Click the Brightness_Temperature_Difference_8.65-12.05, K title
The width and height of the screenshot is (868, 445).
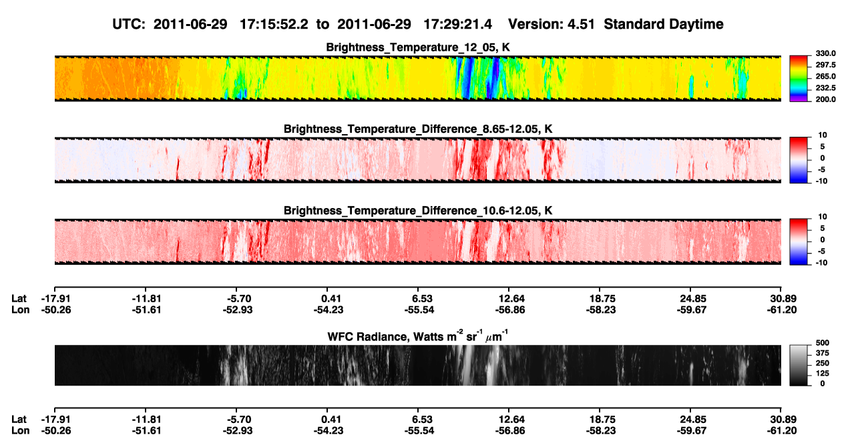click(418, 129)
